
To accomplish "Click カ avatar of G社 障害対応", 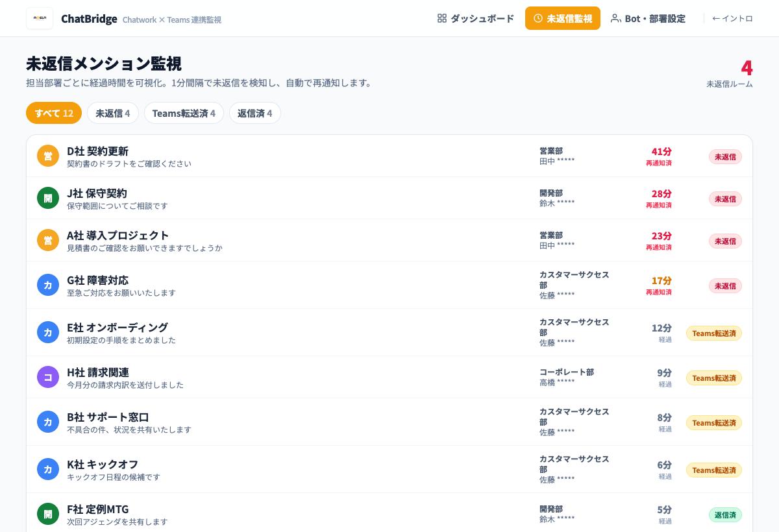I will [x=48, y=285].
